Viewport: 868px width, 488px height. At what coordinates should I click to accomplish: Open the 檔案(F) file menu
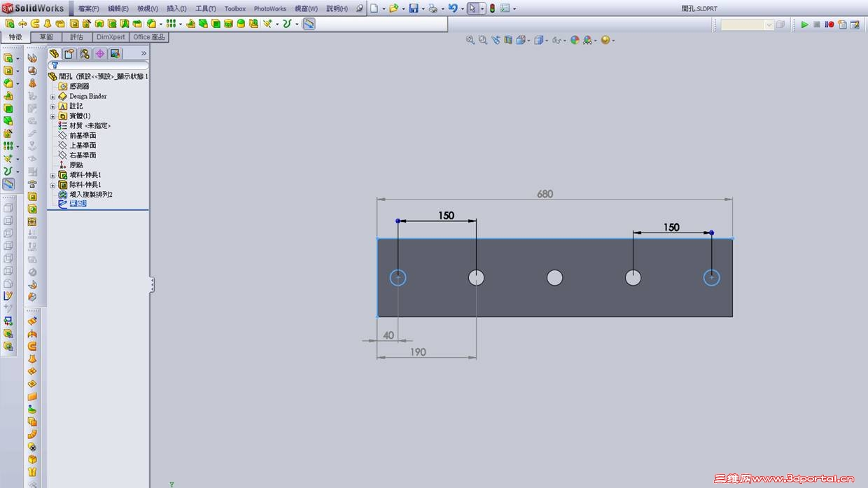point(88,8)
